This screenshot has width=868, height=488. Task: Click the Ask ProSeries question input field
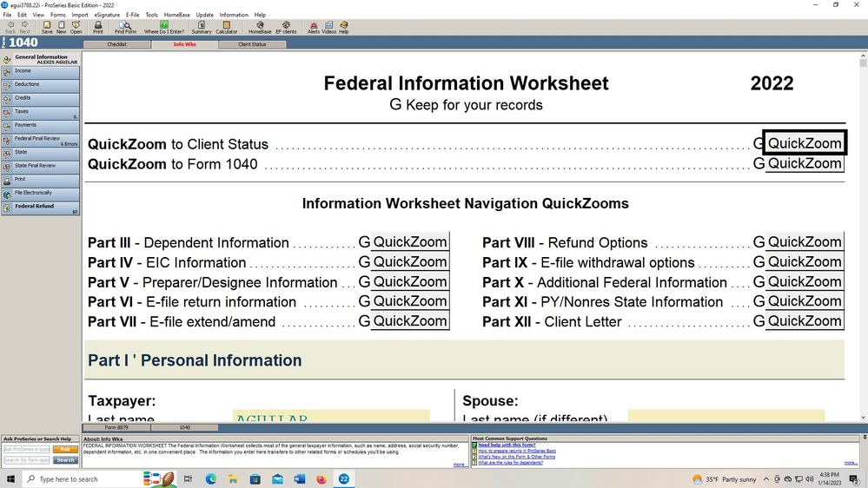pyautogui.click(x=27, y=450)
